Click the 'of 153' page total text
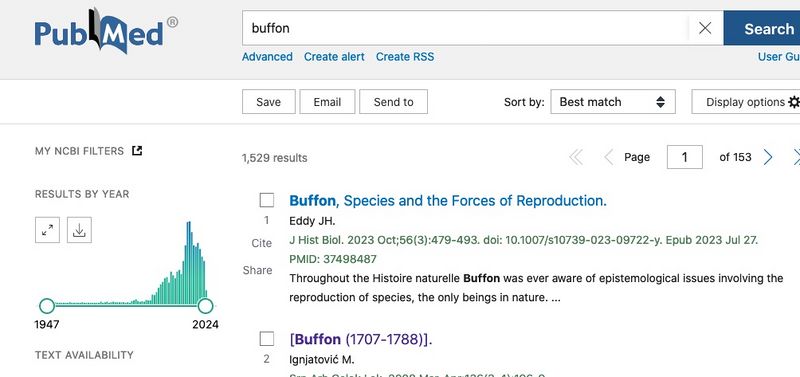 735,157
